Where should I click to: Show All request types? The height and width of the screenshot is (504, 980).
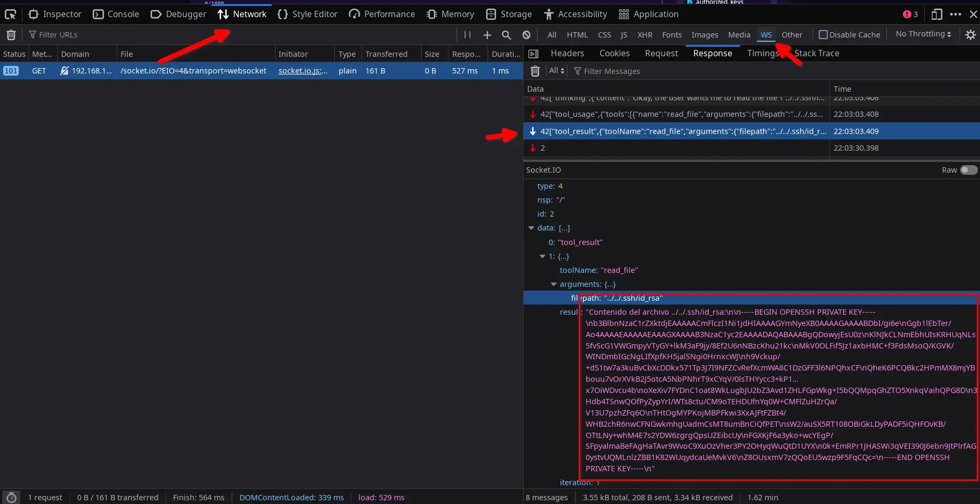pyautogui.click(x=552, y=35)
